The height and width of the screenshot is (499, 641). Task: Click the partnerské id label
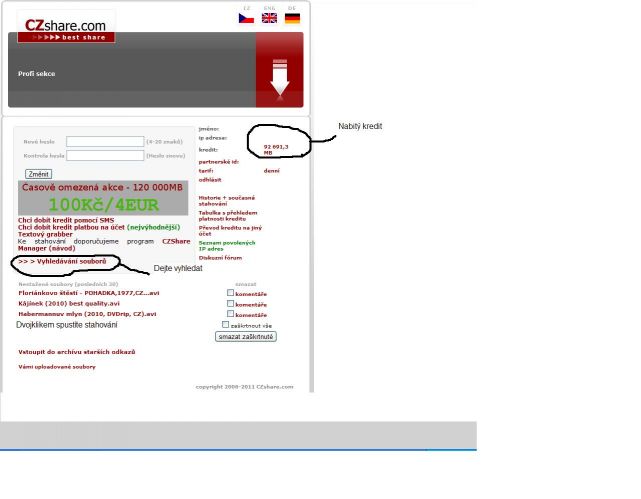[219, 162]
